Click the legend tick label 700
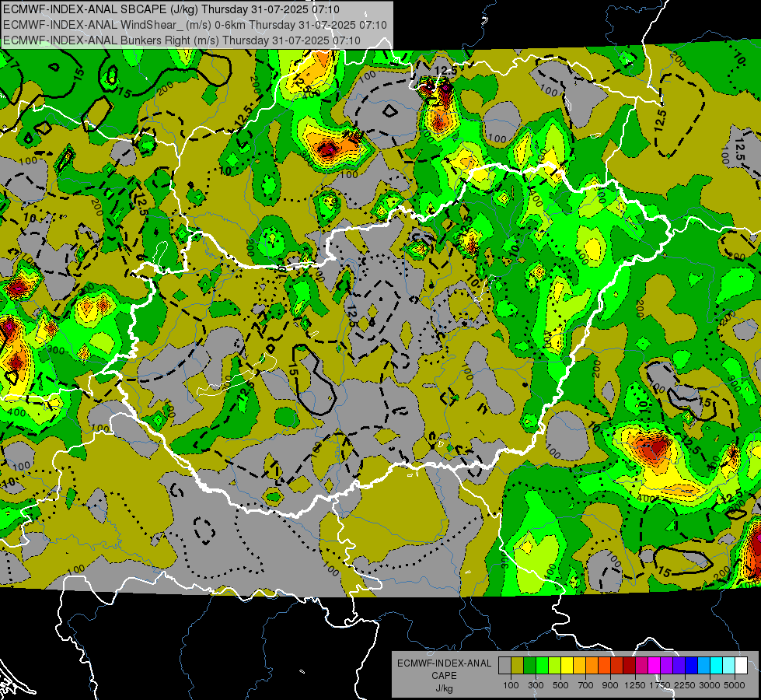This screenshot has height=700, width=761. (x=586, y=685)
